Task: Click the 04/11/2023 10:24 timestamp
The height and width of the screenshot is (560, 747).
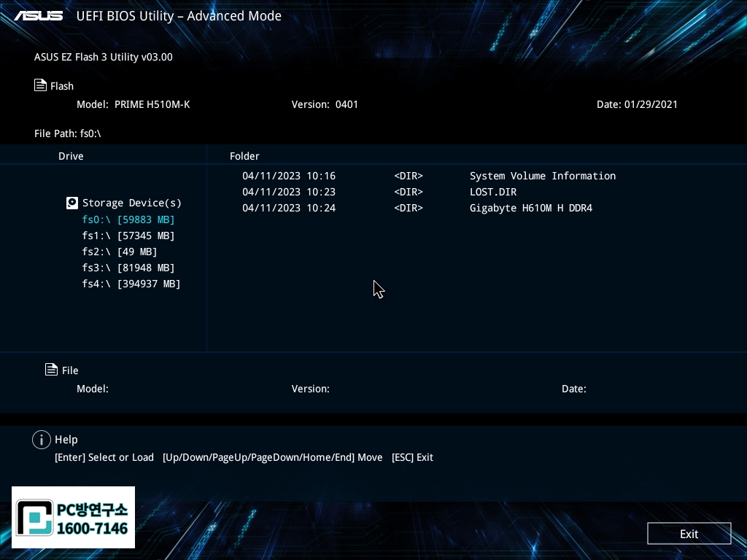Action: click(289, 208)
